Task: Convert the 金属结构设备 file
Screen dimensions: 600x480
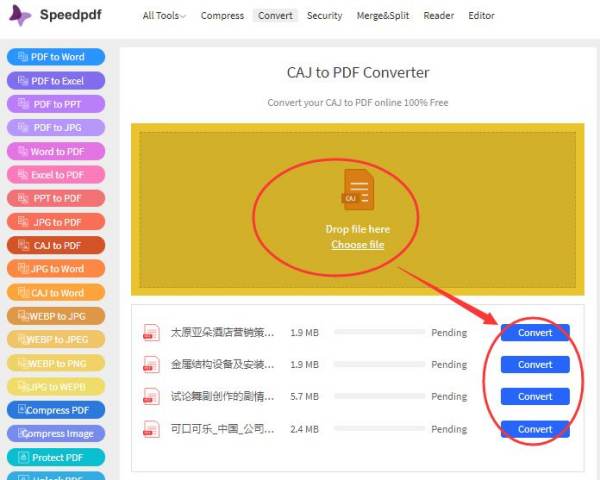Action: click(x=535, y=364)
